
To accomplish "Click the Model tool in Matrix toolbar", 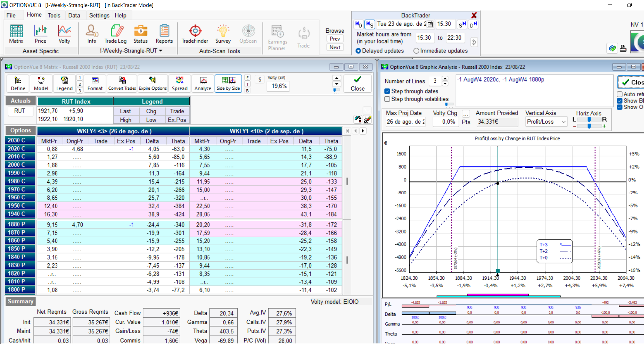I will (41, 83).
